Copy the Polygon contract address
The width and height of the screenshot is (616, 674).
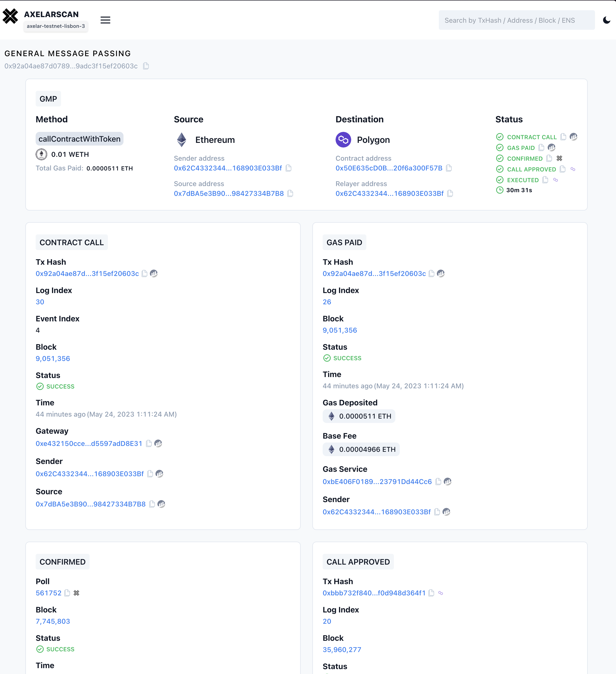(449, 168)
